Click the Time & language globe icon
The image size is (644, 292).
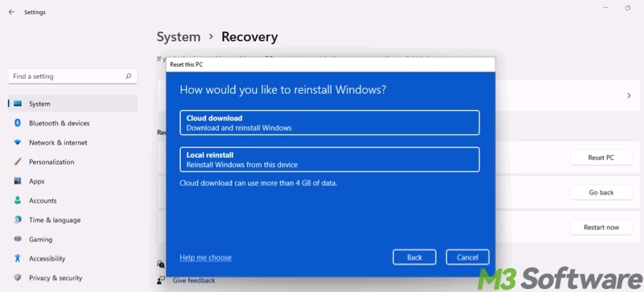coord(17,220)
